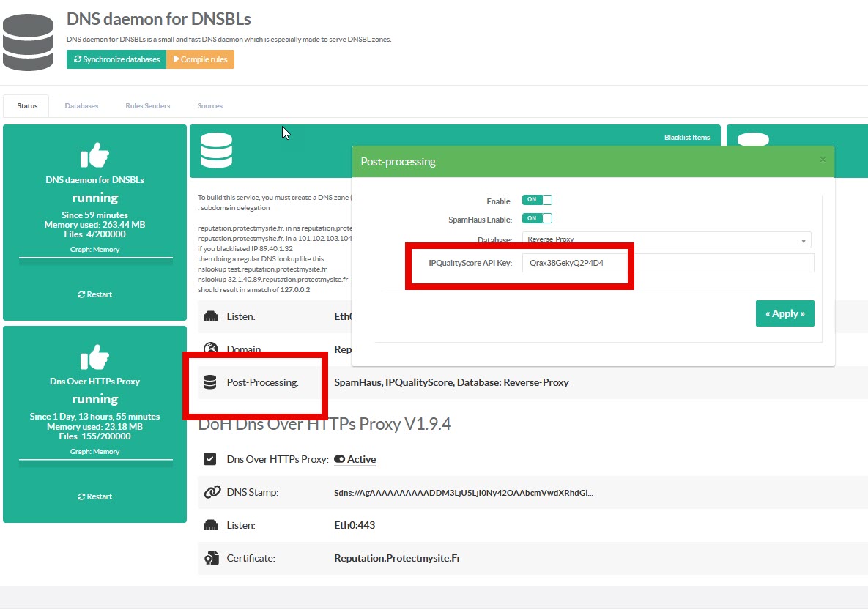Open the Rules Senders tab
868x610 pixels.
147,106
